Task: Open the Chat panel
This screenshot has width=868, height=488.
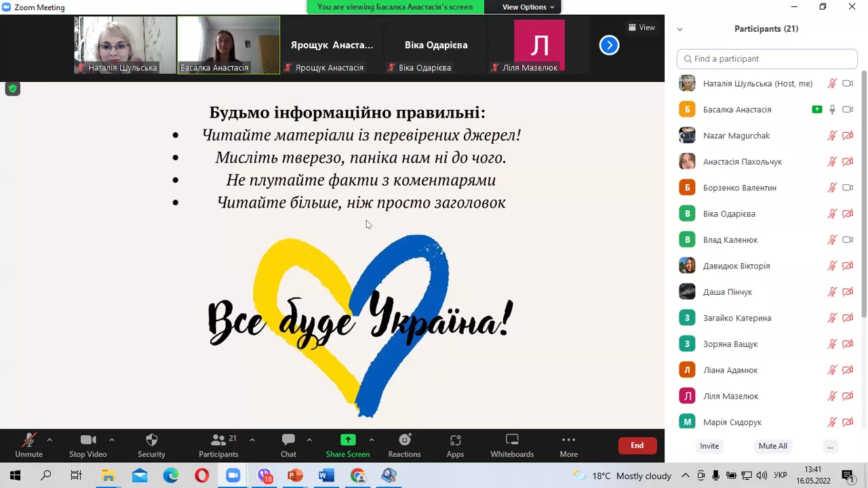Action: tap(288, 440)
